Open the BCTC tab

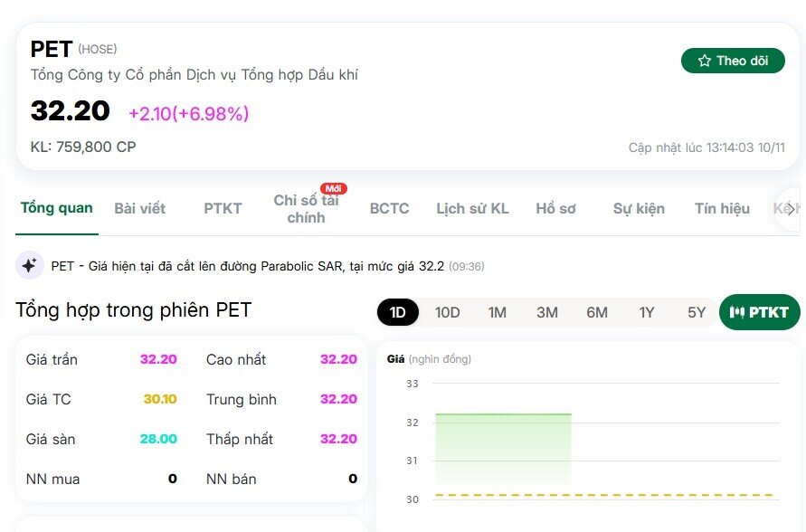[388, 208]
